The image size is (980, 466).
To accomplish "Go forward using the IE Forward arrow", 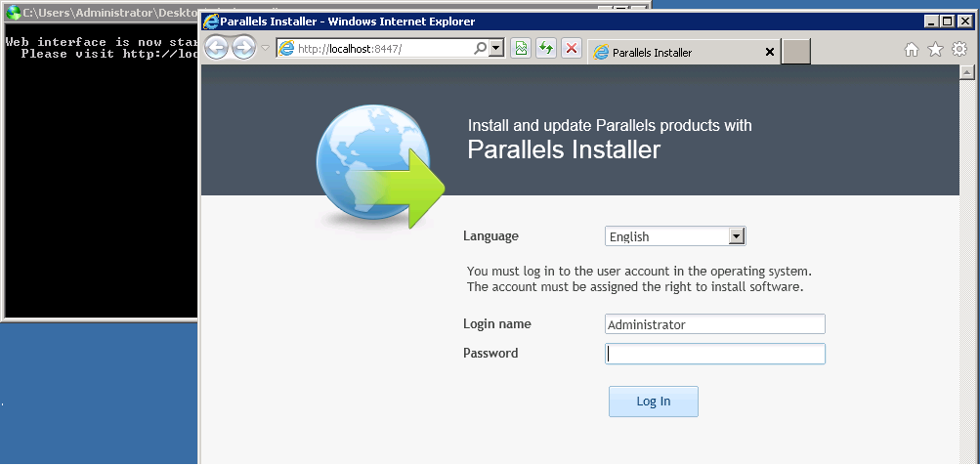I will [x=243, y=48].
